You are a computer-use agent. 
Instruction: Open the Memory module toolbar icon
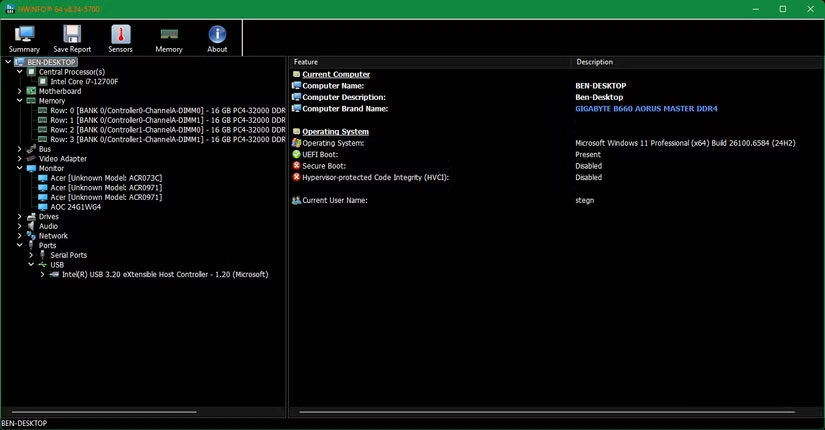pyautogui.click(x=169, y=38)
